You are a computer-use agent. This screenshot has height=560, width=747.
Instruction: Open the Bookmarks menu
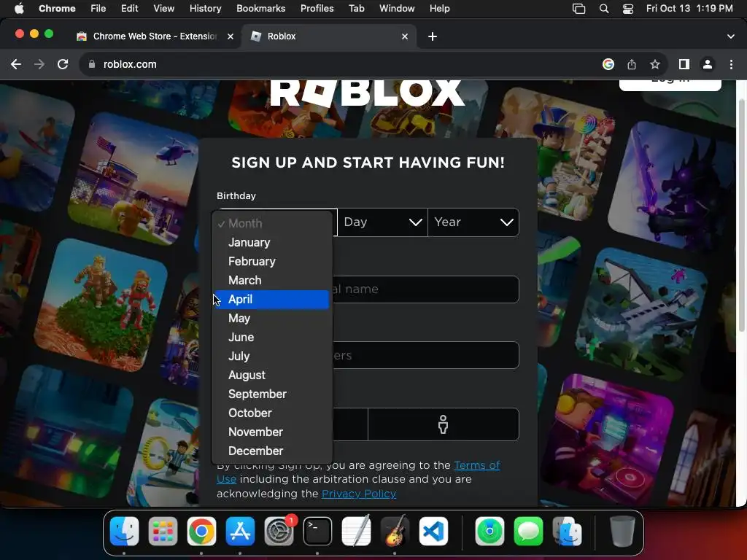261,9
